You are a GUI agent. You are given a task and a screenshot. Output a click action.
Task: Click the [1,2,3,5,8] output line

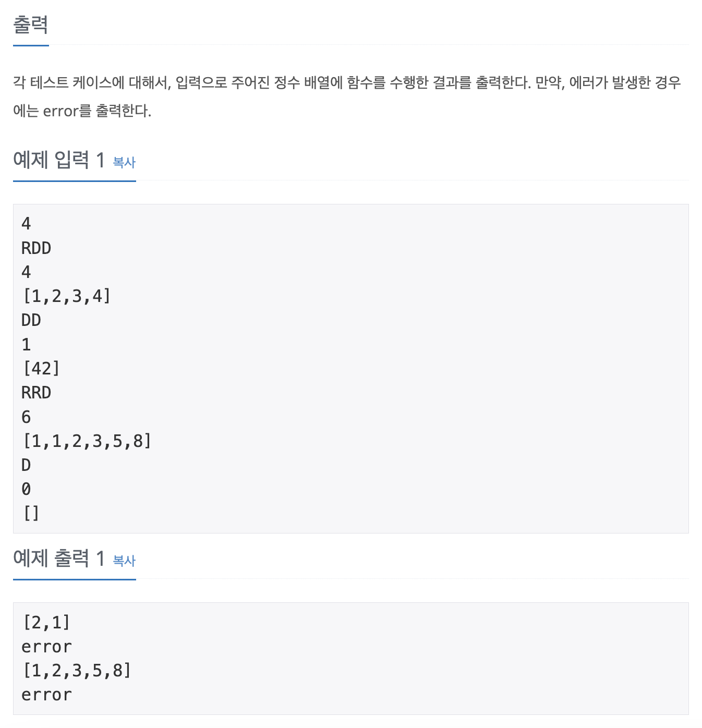pos(77,670)
